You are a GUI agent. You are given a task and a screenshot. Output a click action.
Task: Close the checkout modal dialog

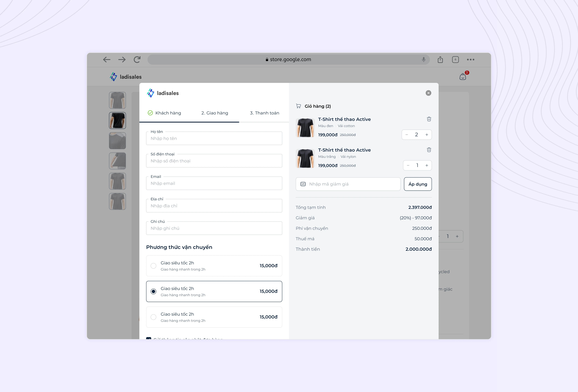pyautogui.click(x=428, y=93)
